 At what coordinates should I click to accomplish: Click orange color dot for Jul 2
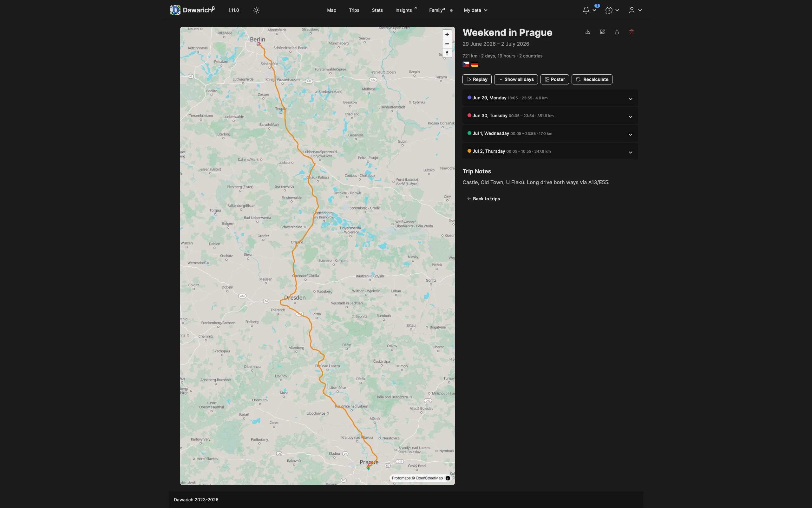(469, 151)
